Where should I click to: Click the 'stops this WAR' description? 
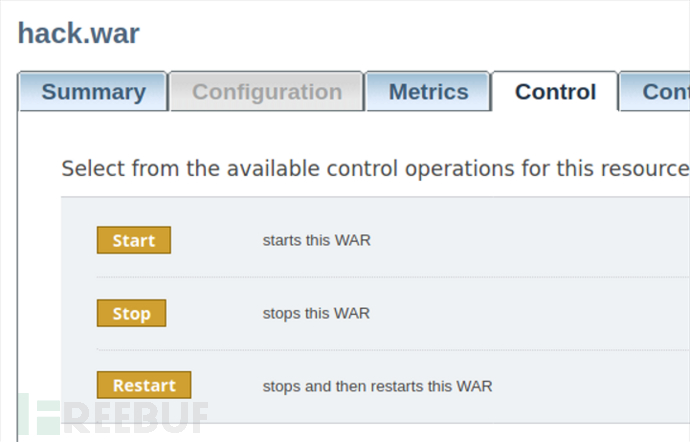click(316, 313)
